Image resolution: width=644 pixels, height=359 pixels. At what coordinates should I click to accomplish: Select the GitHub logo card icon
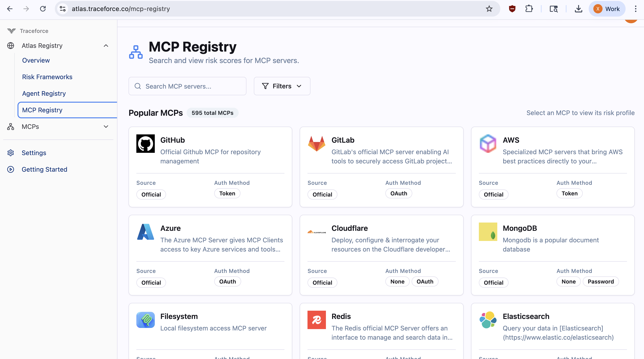(x=146, y=143)
